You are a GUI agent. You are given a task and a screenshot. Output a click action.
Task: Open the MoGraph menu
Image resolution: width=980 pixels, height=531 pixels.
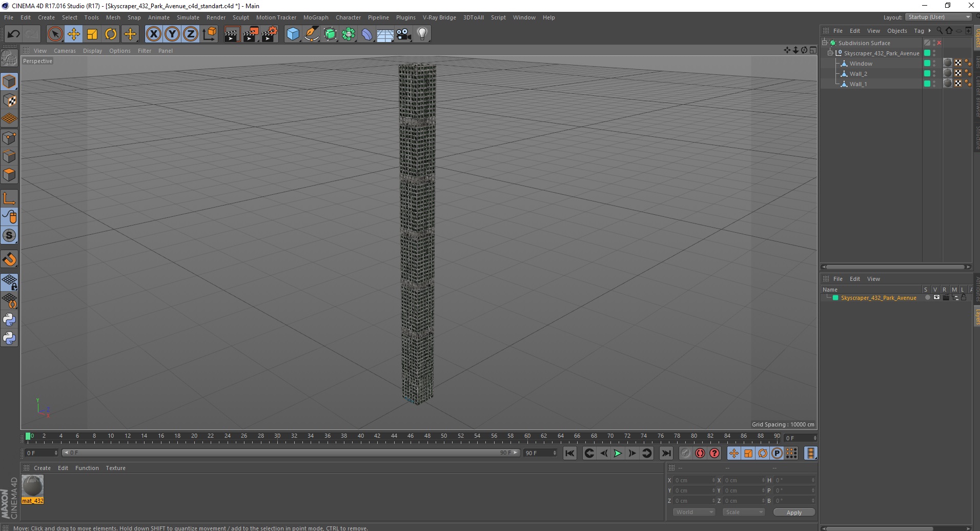tap(316, 17)
